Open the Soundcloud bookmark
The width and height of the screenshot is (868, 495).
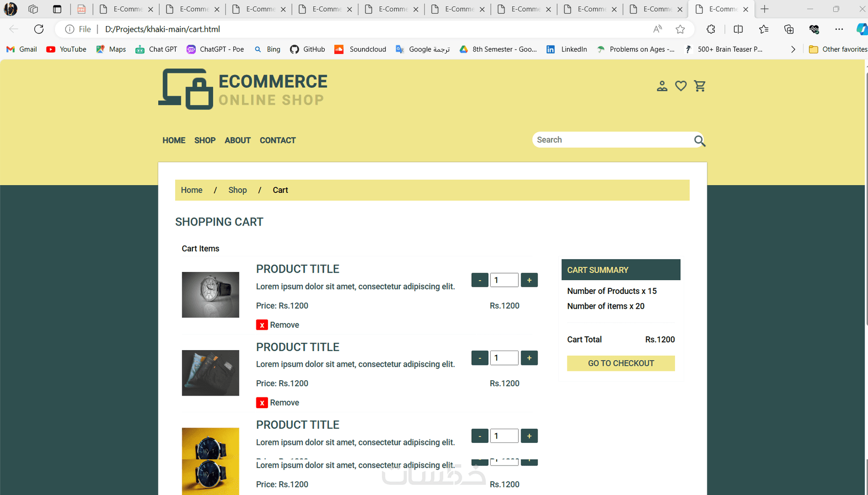(x=360, y=49)
